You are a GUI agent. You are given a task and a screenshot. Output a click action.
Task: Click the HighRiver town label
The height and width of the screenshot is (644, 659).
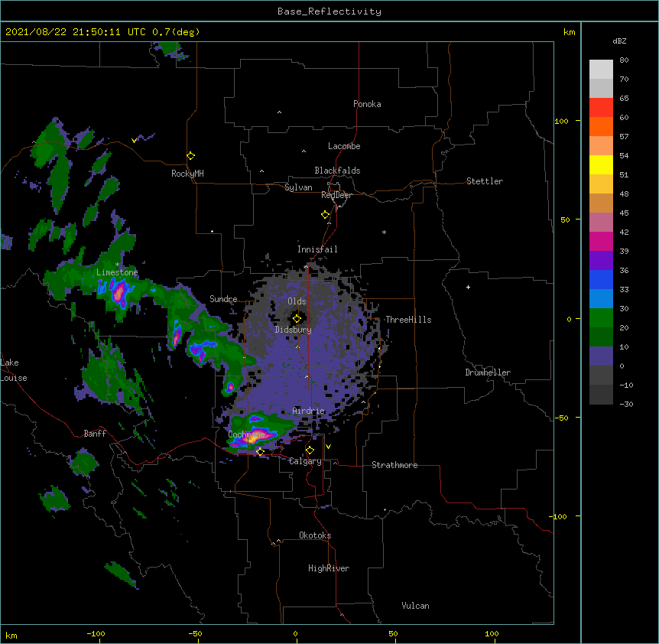pos(329,568)
